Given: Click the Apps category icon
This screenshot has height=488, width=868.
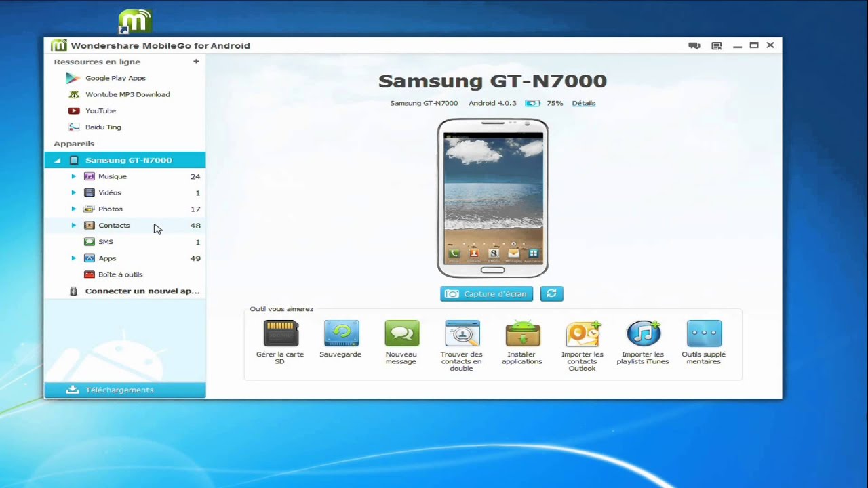Looking at the screenshot, I should (89, 258).
